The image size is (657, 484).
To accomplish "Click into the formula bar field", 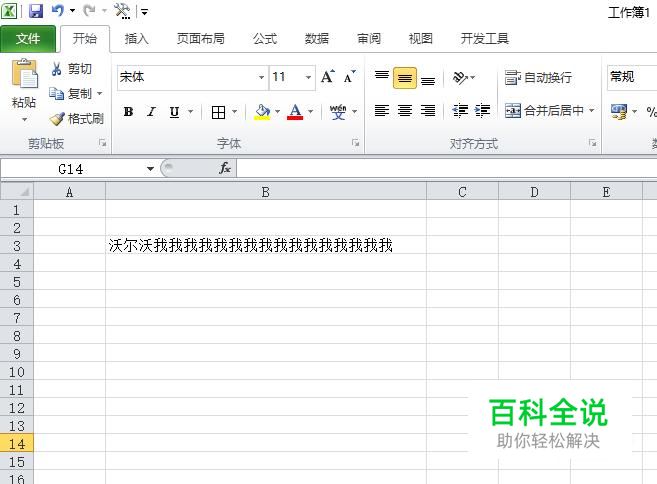I will [447, 169].
